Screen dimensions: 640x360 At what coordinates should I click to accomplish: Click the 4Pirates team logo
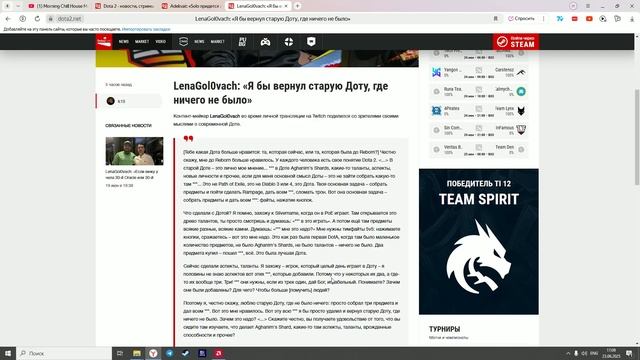pos(436,111)
